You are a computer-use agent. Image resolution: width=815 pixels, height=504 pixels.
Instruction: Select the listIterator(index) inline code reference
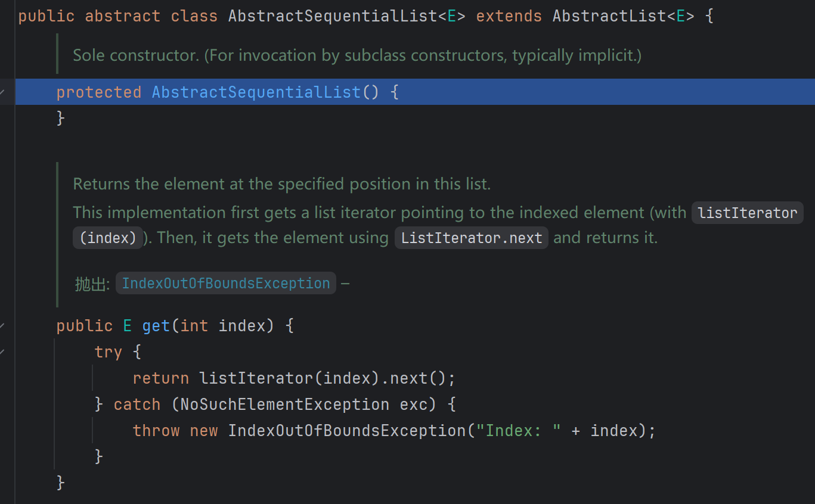coord(747,212)
